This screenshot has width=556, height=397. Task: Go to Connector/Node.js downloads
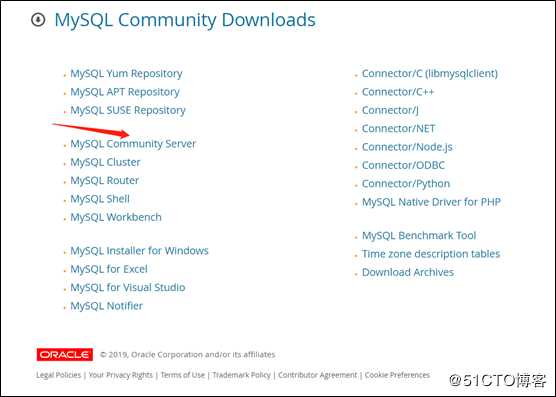click(407, 147)
